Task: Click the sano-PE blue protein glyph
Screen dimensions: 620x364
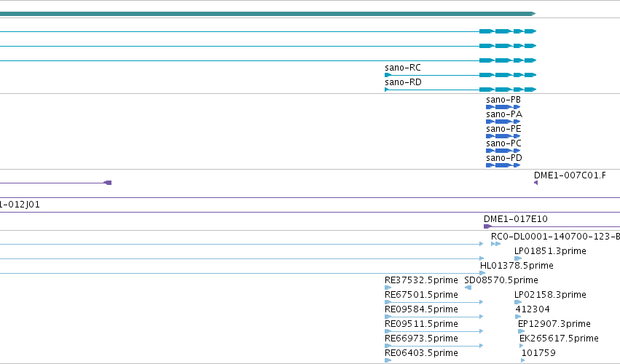Action: 503,136
